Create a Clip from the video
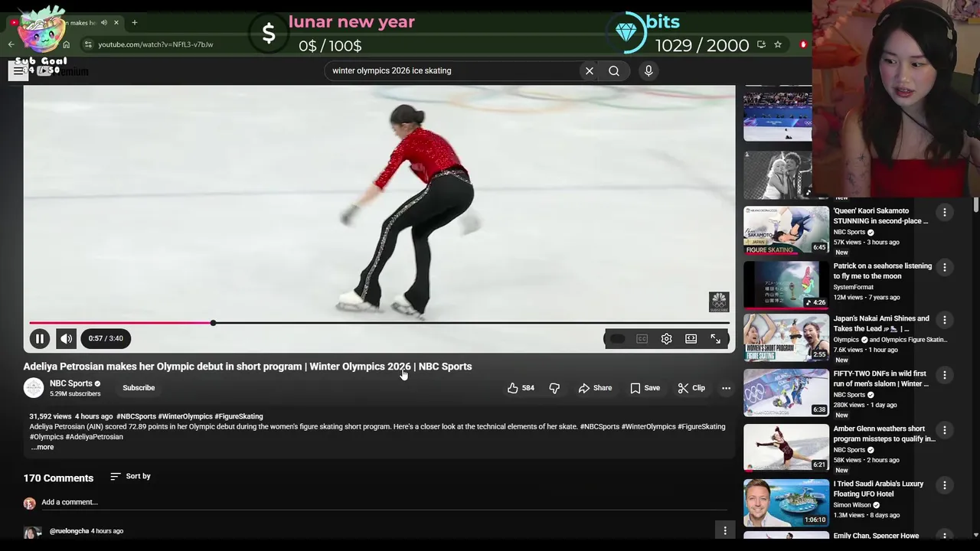 pyautogui.click(x=691, y=388)
